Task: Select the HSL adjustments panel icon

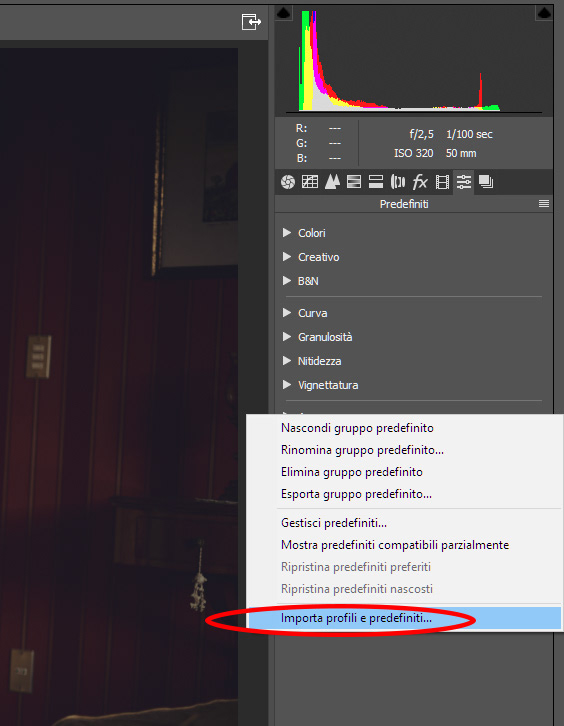Action: tap(354, 182)
